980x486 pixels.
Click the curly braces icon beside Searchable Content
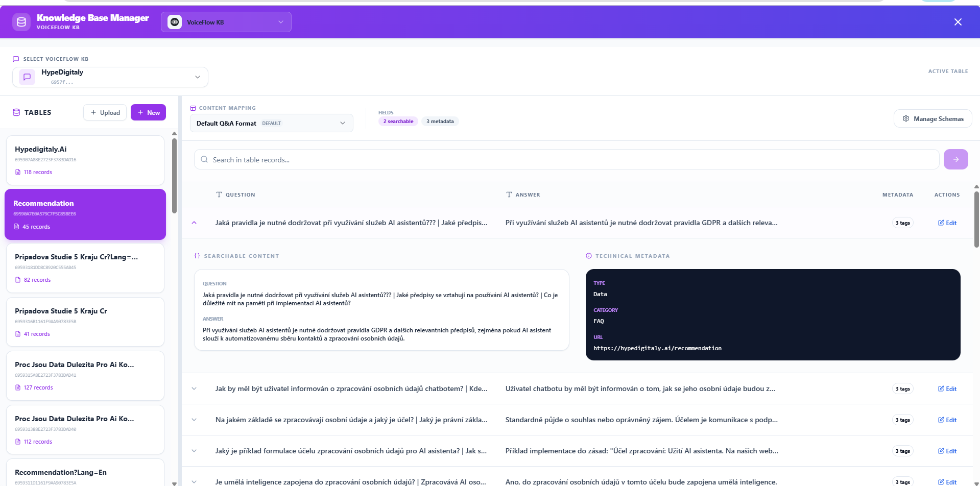(196, 256)
